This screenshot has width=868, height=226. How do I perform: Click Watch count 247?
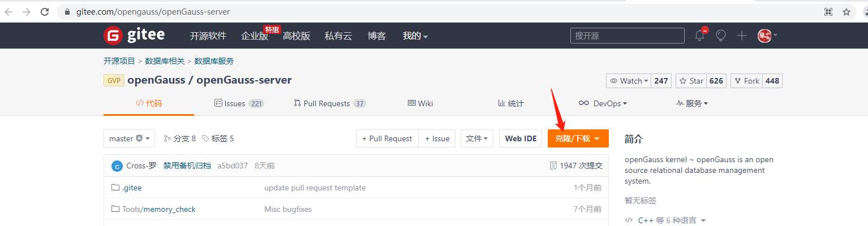click(x=661, y=81)
